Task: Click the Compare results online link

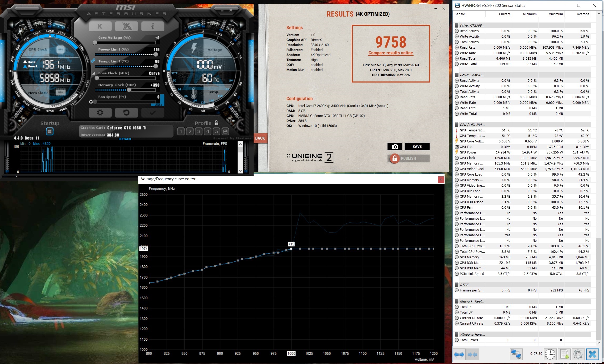Action: point(390,53)
